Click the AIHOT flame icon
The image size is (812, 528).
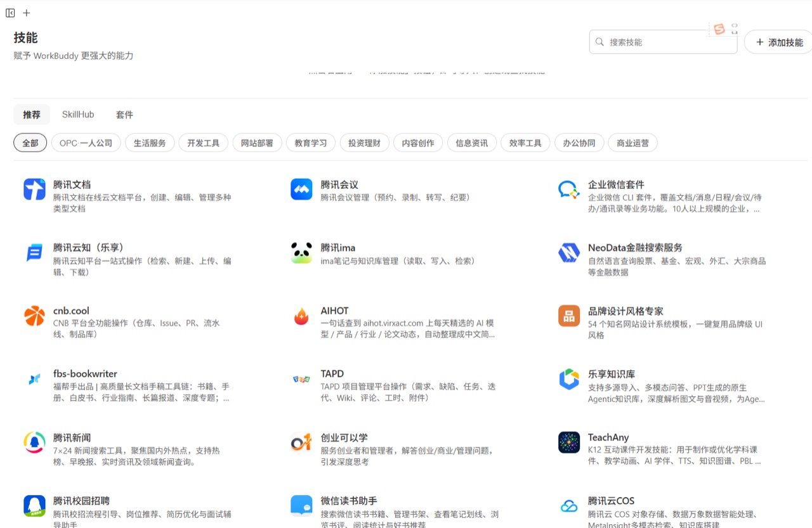[x=301, y=316]
